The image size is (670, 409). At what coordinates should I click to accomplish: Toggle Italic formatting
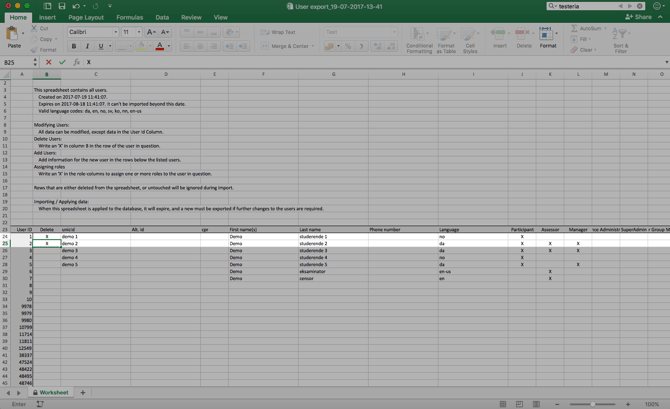pyautogui.click(x=87, y=46)
